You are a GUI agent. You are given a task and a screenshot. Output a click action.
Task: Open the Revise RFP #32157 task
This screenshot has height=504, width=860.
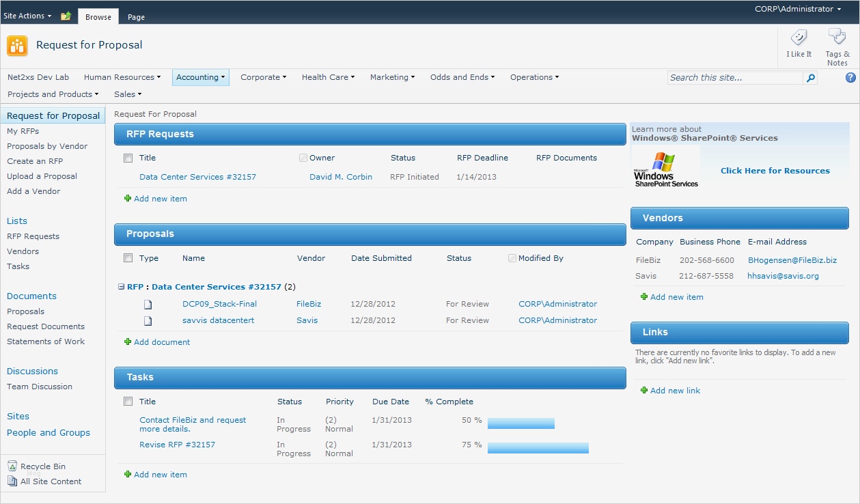[177, 445]
